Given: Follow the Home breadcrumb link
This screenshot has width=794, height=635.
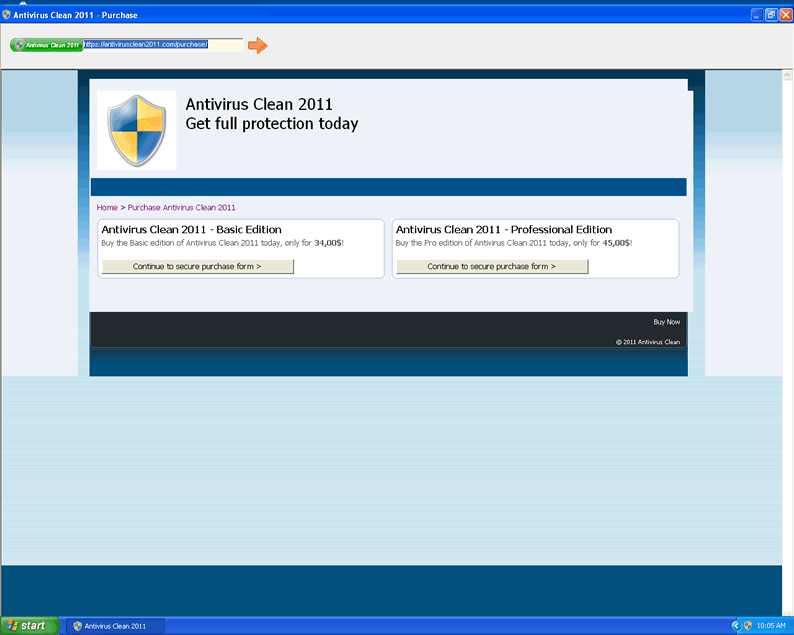Looking at the screenshot, I should point(107,208).
